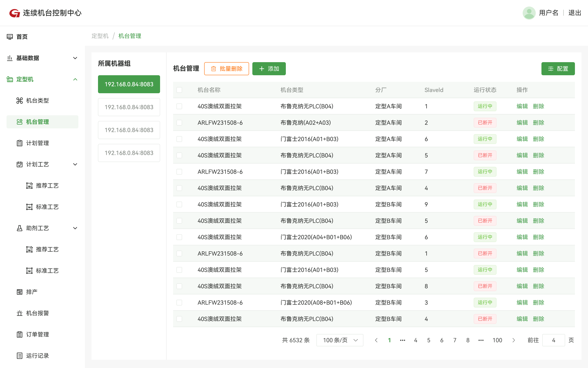
Task: Click icon beside first 推荐工艺
Action: (29, 186)
